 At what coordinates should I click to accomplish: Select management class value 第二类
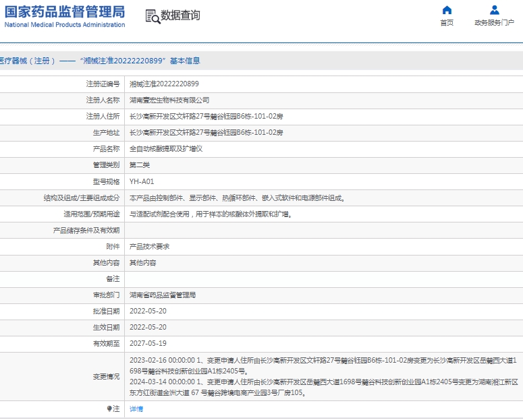(x=140, y=165)
